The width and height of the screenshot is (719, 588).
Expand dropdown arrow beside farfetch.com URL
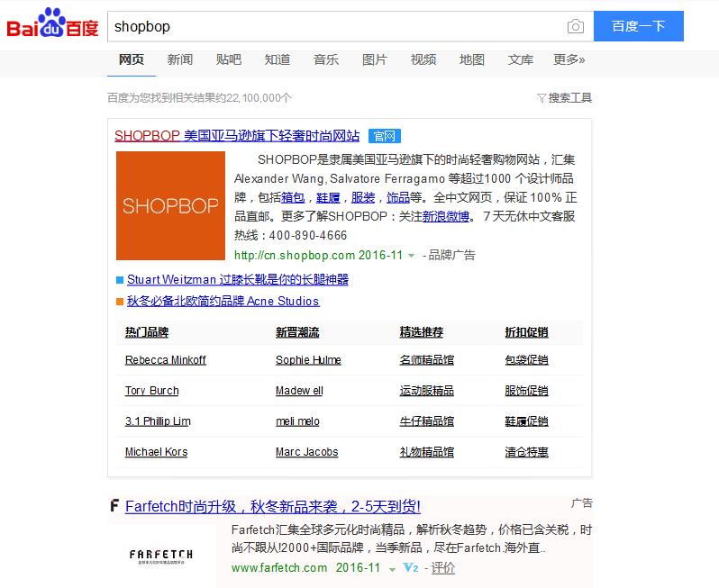coord(392,569)
